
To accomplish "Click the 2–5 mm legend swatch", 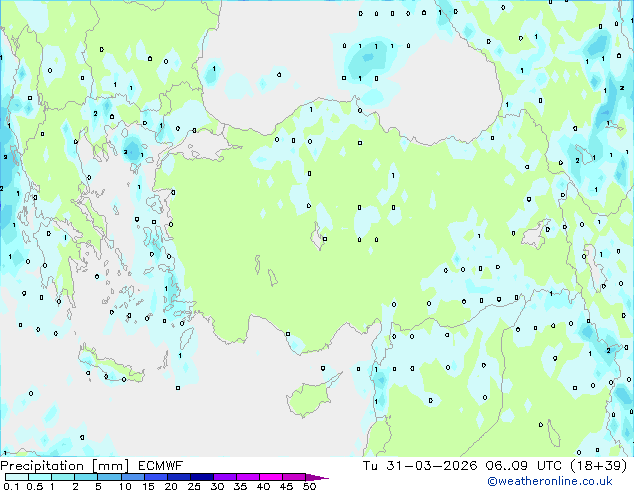I will [86, 477].
